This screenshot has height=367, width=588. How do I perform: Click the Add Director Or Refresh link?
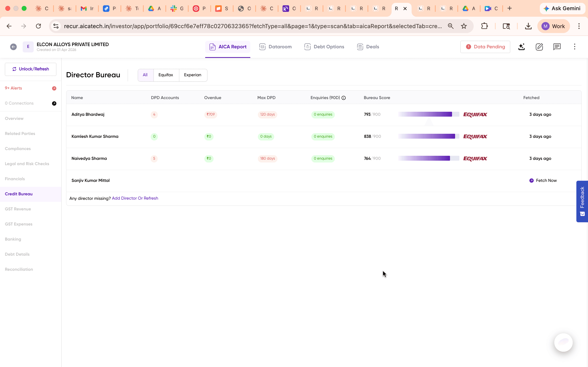(x=135, y=198)
